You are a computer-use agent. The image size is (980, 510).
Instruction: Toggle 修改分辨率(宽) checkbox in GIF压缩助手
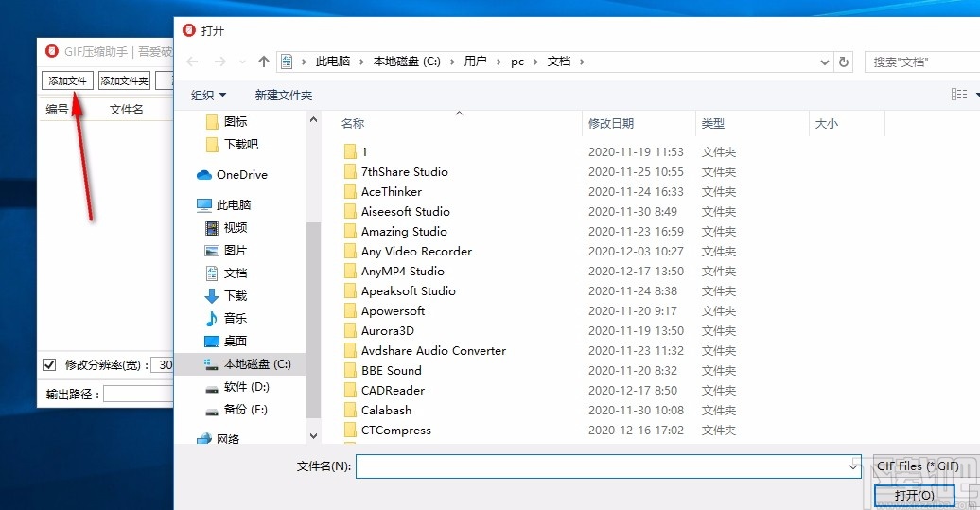point(49,364)
